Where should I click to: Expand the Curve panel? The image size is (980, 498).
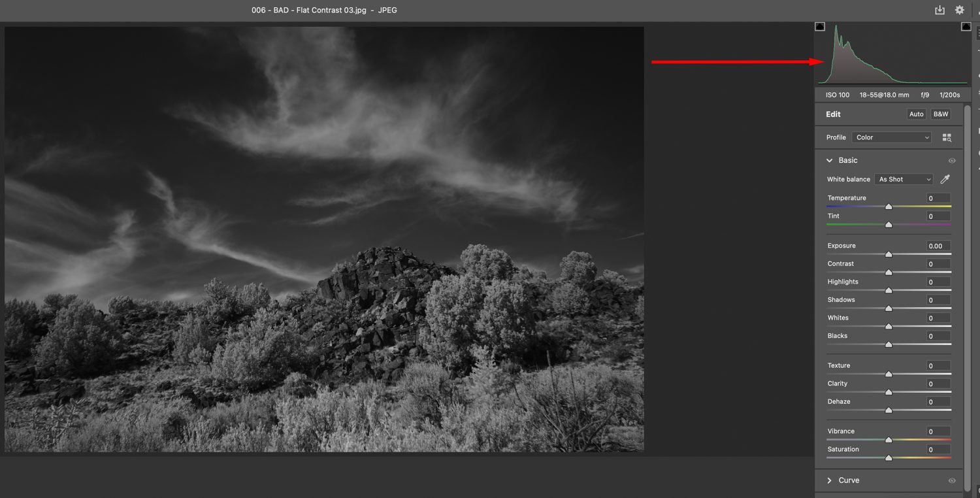(830, 480)
